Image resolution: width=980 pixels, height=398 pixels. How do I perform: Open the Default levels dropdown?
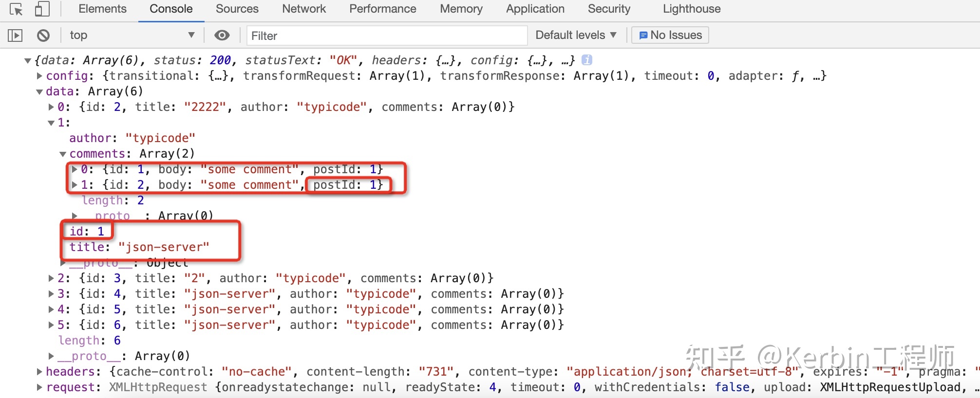pyautogui.click(x=576, y=35)
